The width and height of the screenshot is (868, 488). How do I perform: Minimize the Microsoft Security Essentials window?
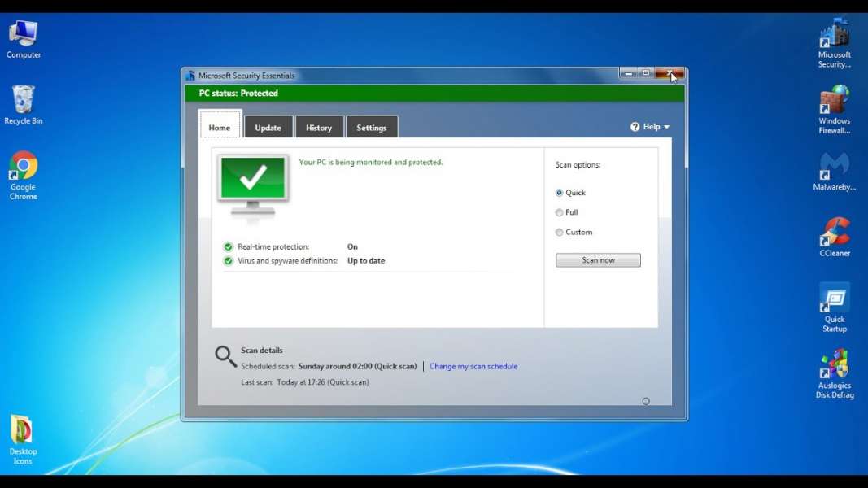click(628, 73)
